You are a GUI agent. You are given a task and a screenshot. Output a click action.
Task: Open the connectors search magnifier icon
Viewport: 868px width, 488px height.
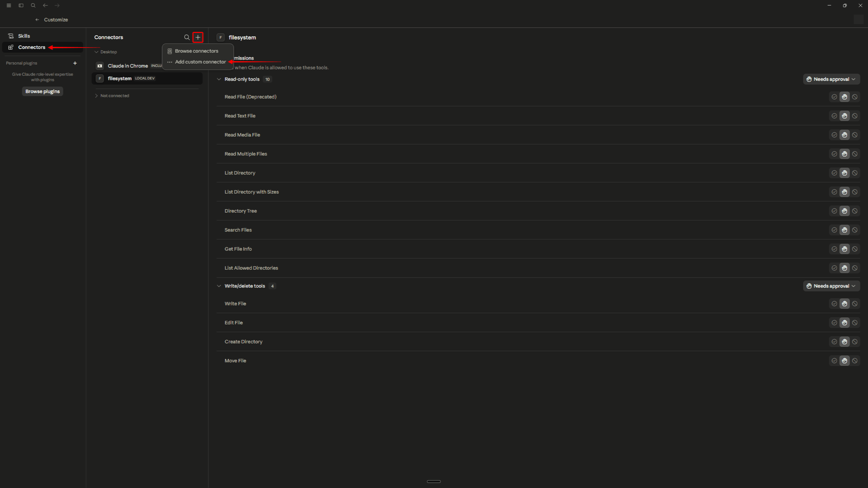pos(187,37)
